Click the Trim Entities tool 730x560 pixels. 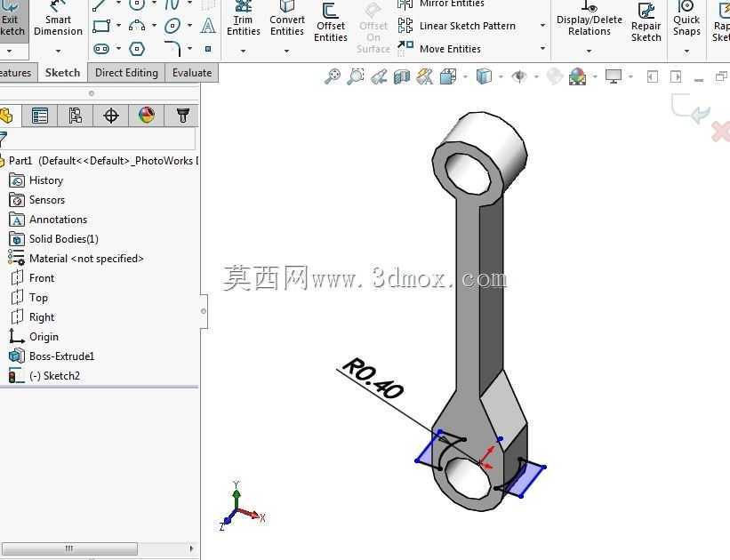(243, 20)
